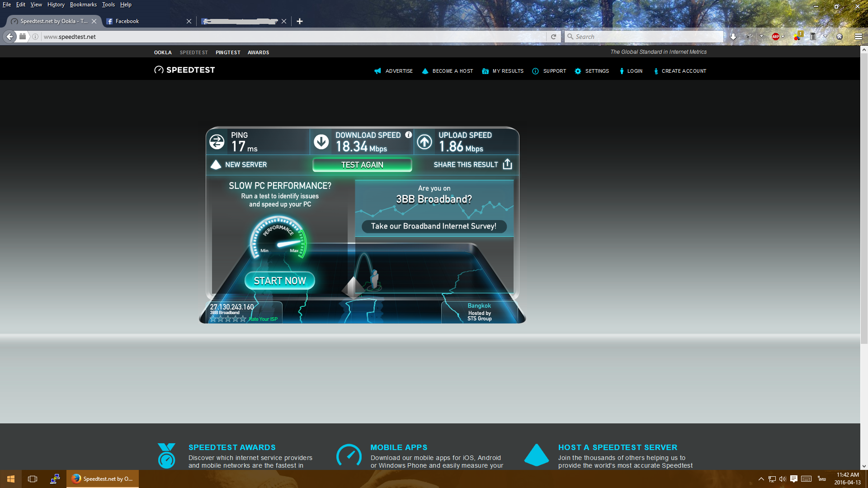Viewport: 868px width, 488px height.
Task: Rate ISP with the first star
Action: click(213, 319)
